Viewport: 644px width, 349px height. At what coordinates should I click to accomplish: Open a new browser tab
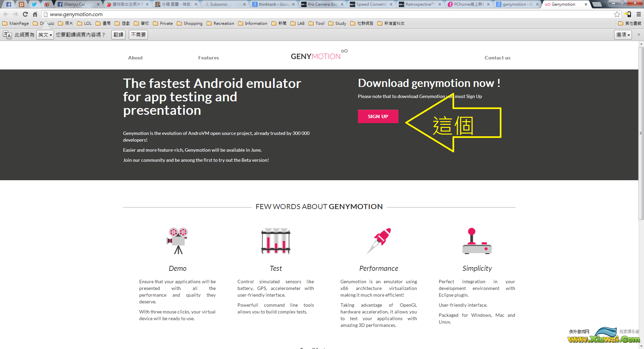597,4
